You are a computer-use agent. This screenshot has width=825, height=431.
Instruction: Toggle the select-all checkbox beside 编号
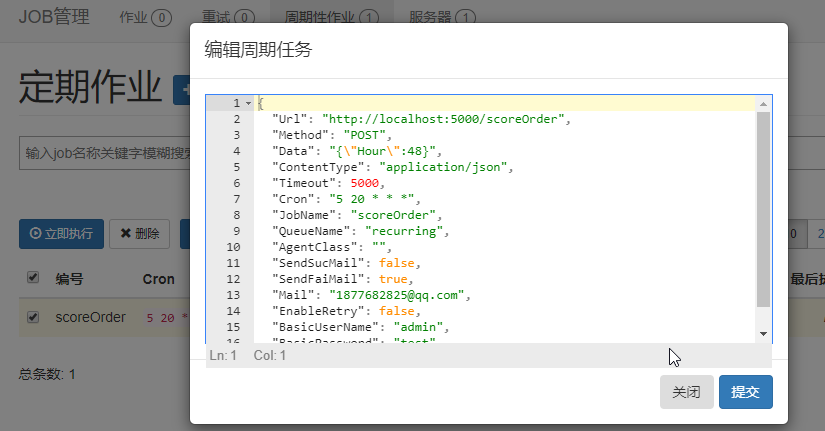pyautogui.click(x=33, y=277)
